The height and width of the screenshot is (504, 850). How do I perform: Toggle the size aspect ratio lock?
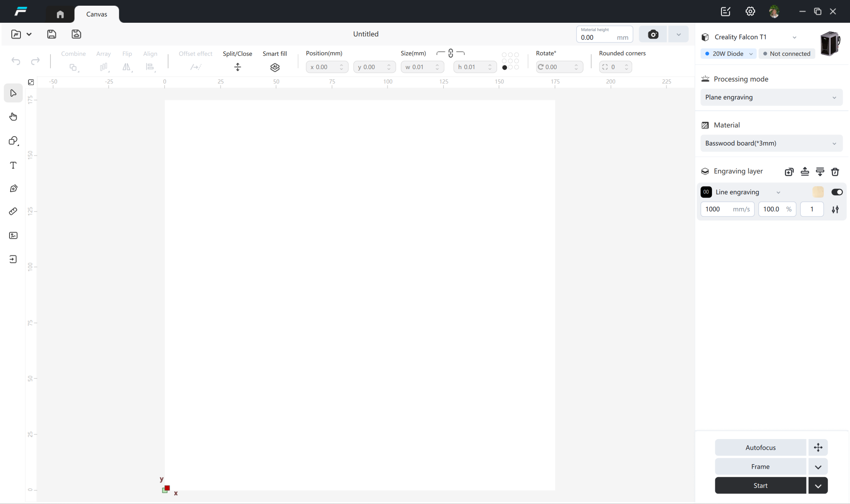coord(450,53)
